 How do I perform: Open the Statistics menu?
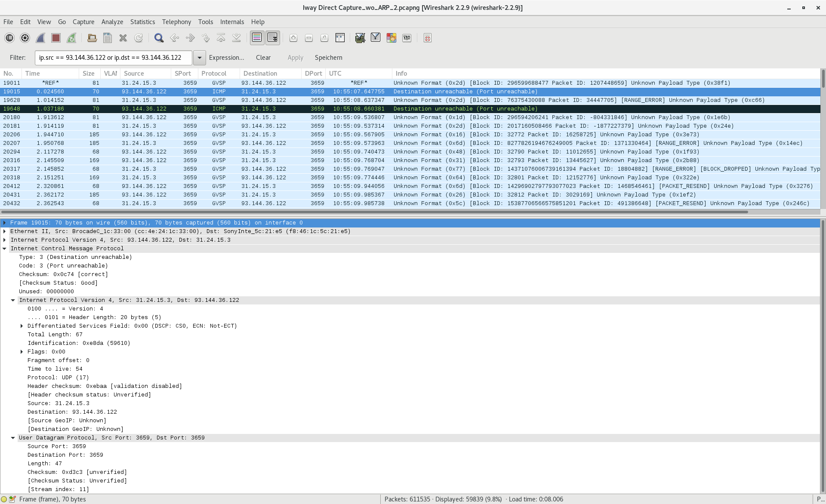(x=142, y=22)
